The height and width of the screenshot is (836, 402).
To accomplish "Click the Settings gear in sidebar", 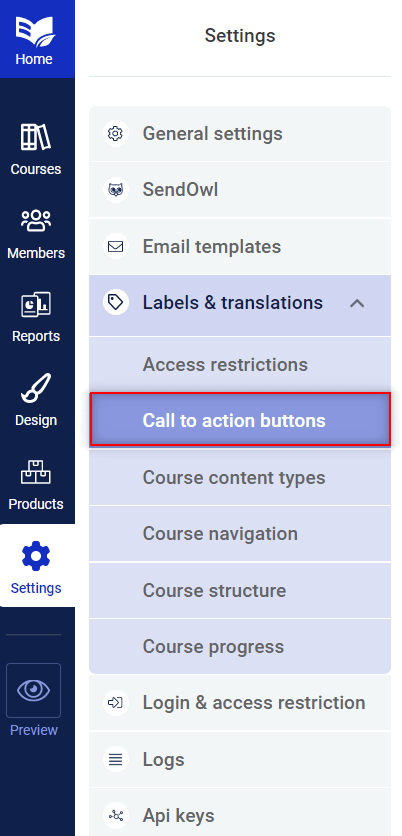I will click(x=36, y=556).
